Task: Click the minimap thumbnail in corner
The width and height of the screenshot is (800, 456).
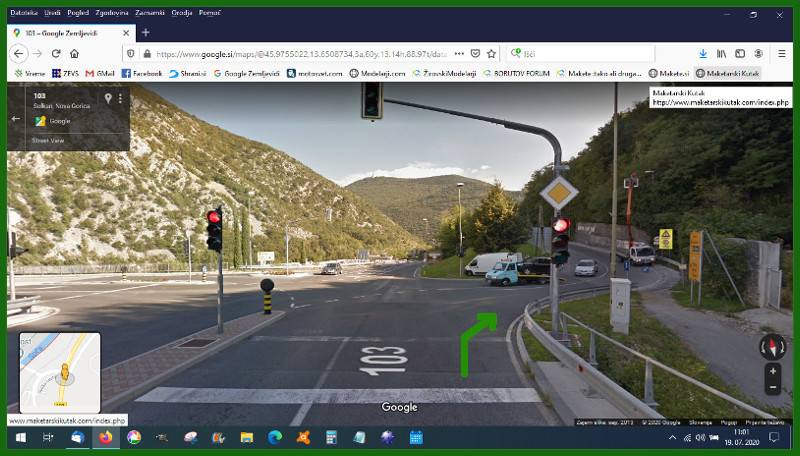Action: [x=60, y=372]
